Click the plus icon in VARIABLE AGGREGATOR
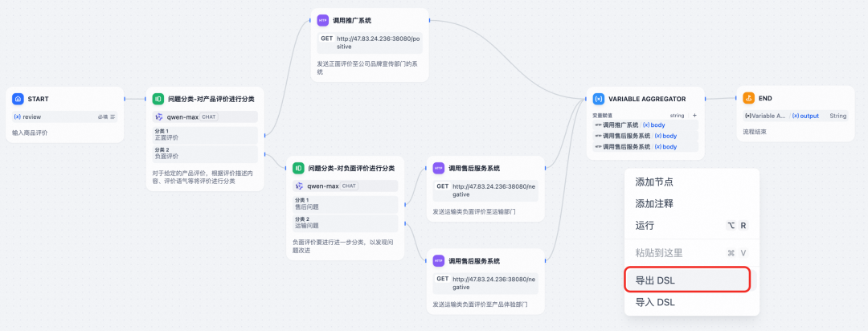This screenshot has height=331, width=868. (x=694, y=116)
